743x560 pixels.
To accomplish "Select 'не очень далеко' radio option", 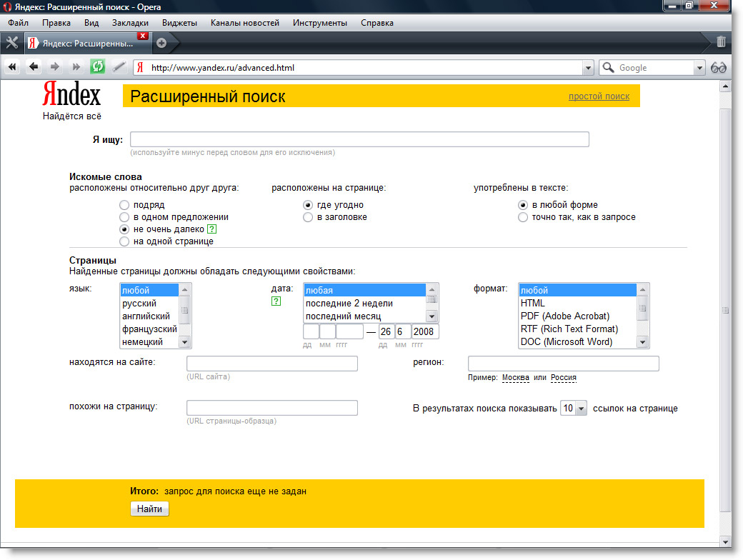I will [124, 229].
